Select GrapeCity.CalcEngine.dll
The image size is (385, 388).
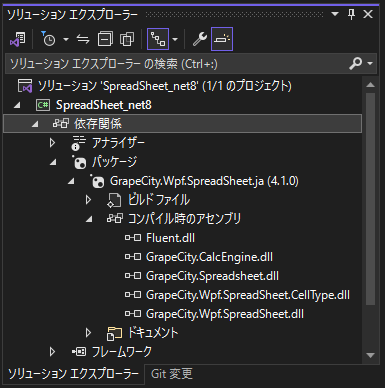(209, 257)
